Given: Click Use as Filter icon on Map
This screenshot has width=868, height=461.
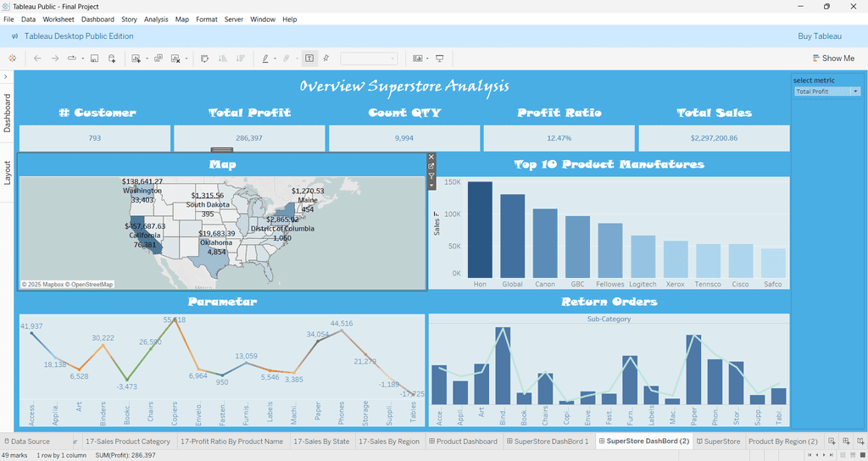Looking at the screenshot, I should click(431, 176).
